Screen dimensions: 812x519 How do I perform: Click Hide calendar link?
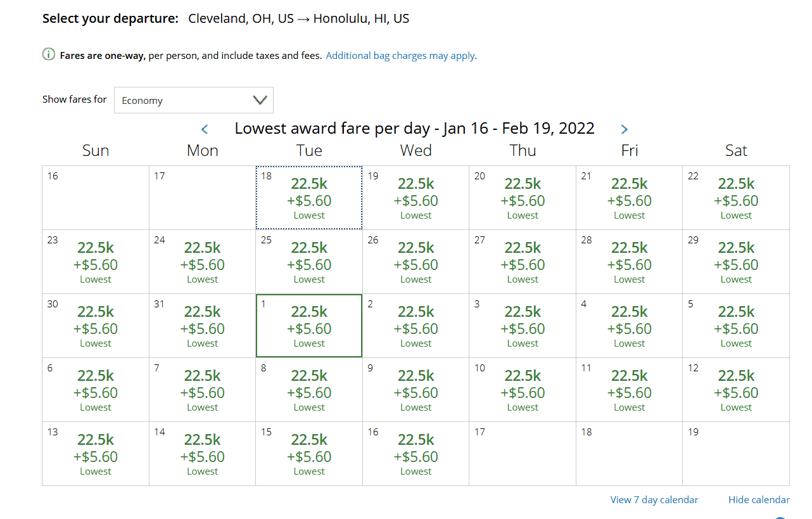[x=759, y=500]
